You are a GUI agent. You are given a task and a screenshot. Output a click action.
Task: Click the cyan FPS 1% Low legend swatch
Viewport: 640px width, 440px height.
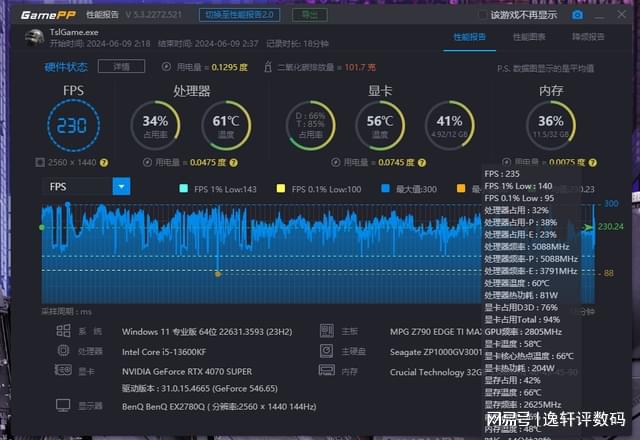pos(184,188)
